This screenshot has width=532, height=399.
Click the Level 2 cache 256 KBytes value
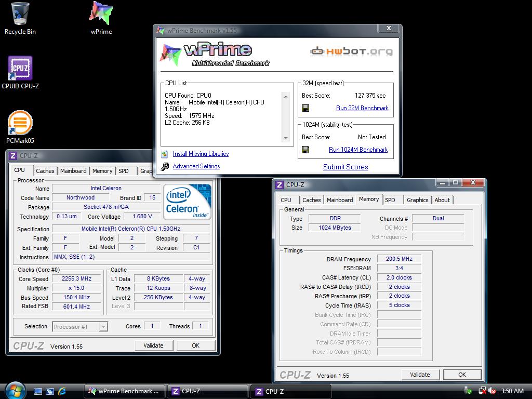pos(158,298)
